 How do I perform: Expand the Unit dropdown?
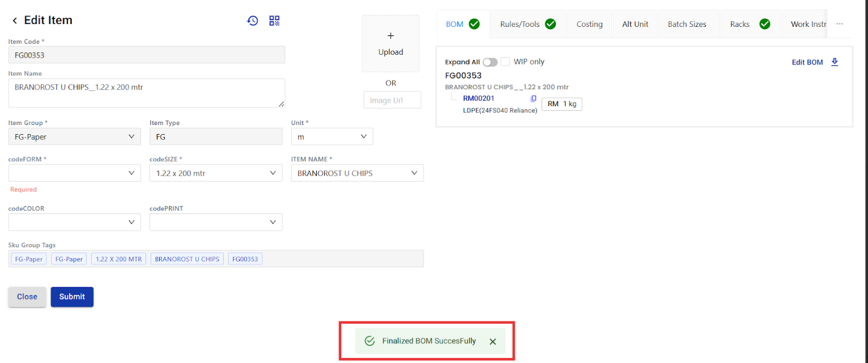(x=332, y=136)
